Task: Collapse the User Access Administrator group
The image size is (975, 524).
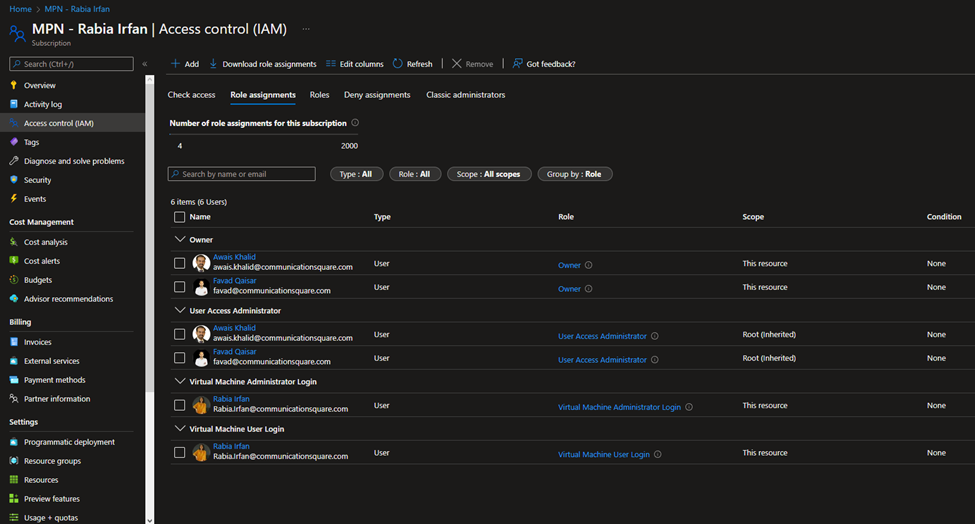Action: pyautogui.click(x=180, y=310)
